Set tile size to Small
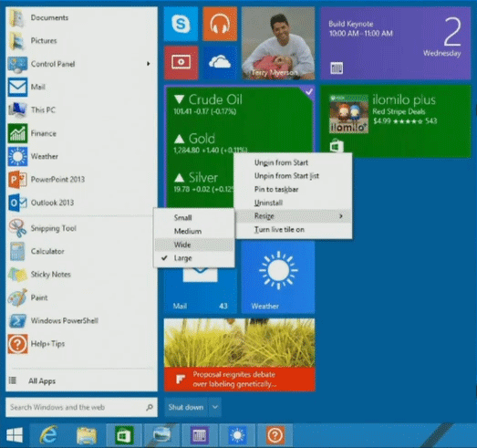The image size is (477, 448). coord(194,217)
